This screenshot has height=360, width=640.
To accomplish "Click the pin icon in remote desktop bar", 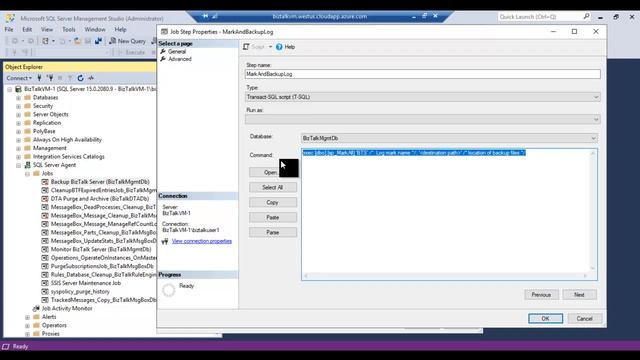I will tap(205, 16).
